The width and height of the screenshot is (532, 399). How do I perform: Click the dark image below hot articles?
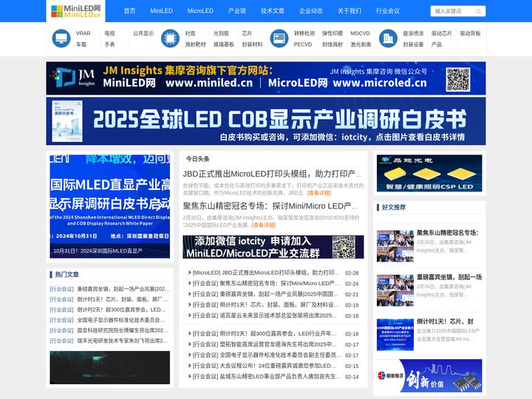coord(109,367)
